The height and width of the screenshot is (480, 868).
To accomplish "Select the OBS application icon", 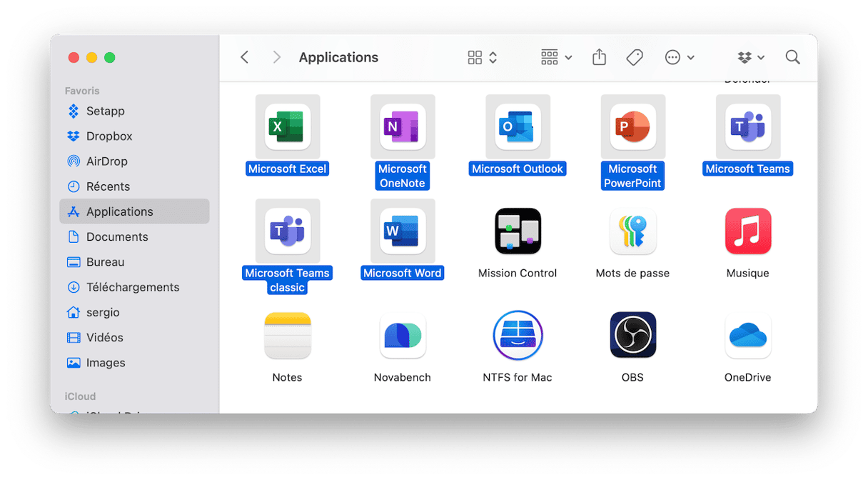I will [632, 336].
